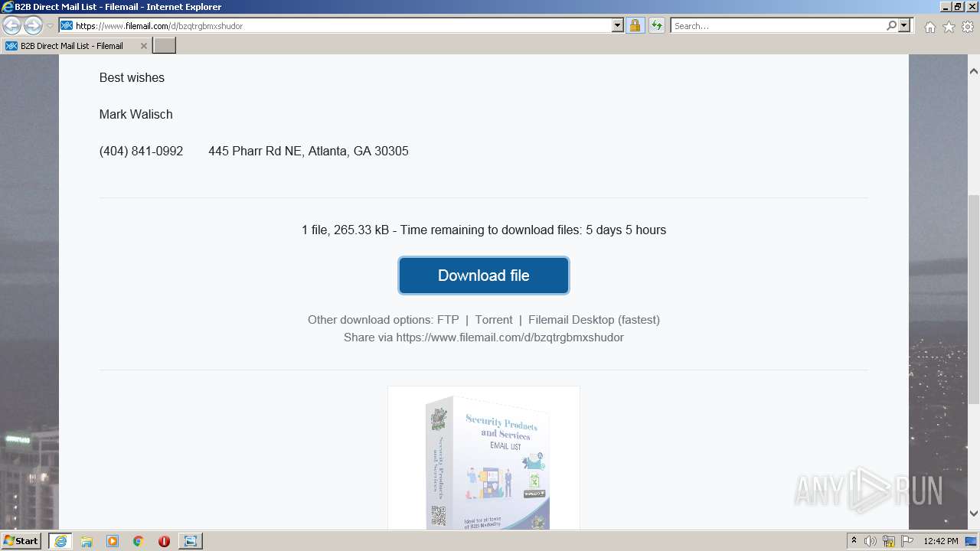Viewport: 980px width, 551px height.
Task: Click the volume speaker tray icon
Action: point(871,541)
